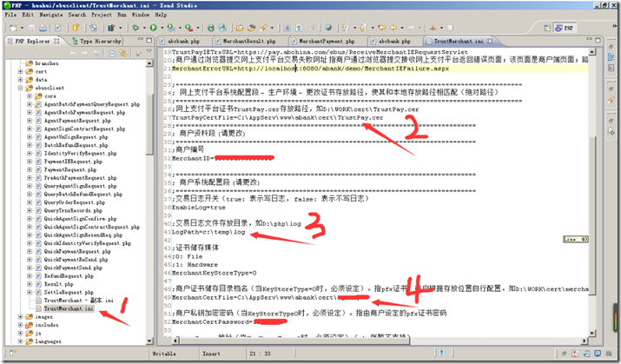Click the EnableLog=true line
621x364 pixels.
point(198,207)
